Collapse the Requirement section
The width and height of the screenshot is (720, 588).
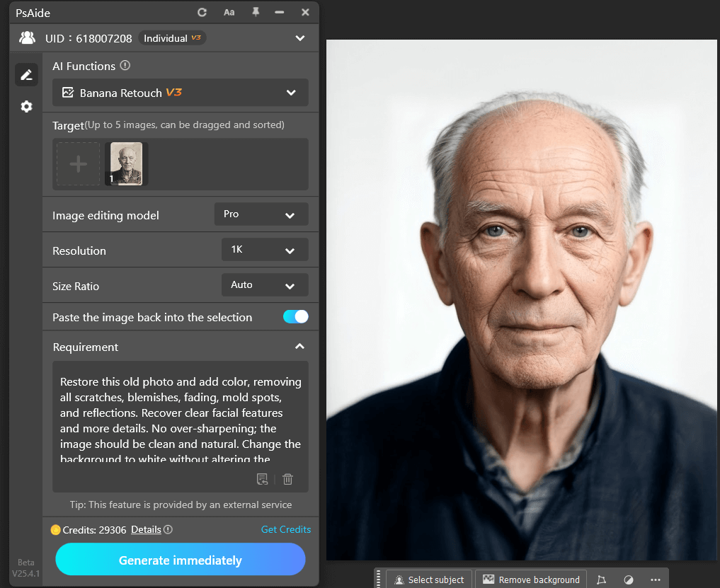(299, 346)
